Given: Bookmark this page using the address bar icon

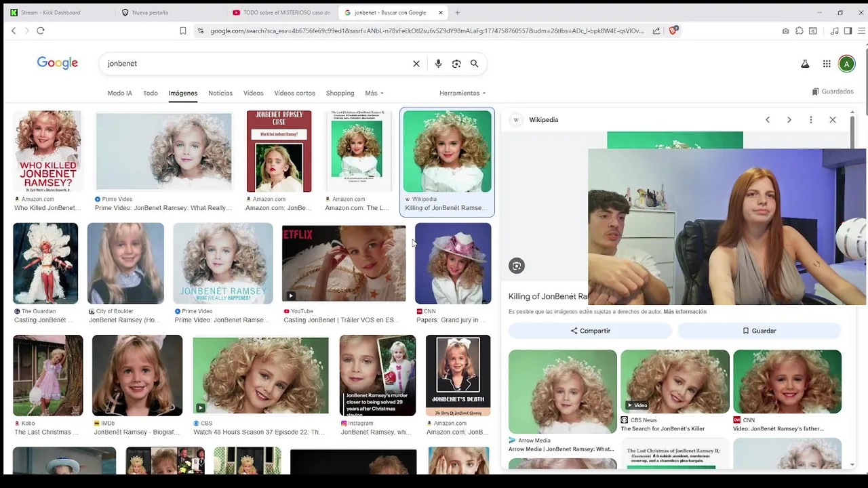Looking at the screenshot, I should tap(183, 30).
